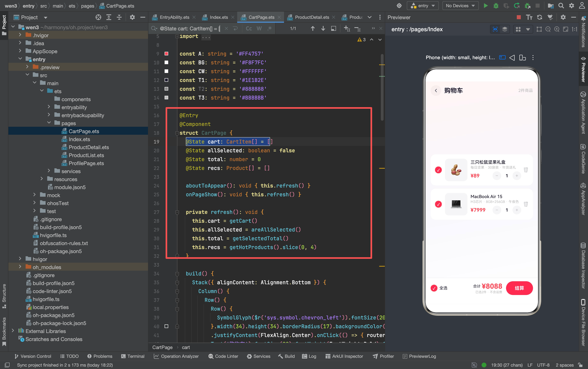This screenshot has height=369, width=588.
Task: Click the 结算 checkout button
Action: tap(519, 288)
